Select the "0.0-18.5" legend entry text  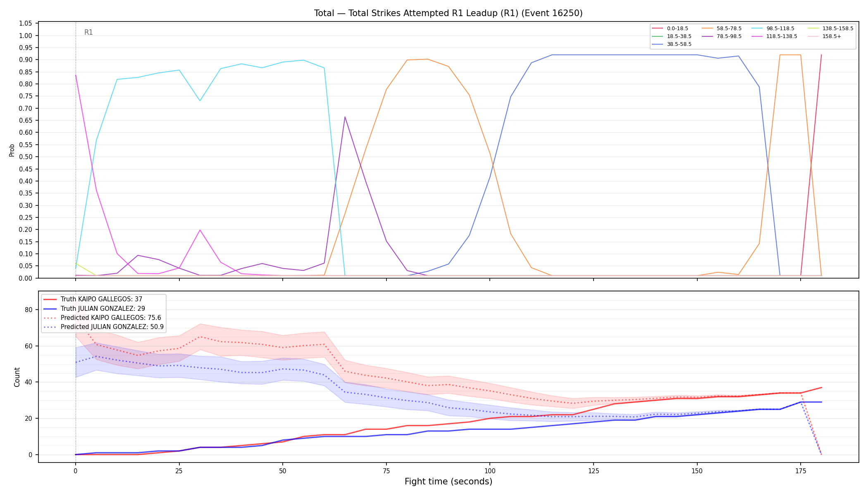click(x=677, y=29)
